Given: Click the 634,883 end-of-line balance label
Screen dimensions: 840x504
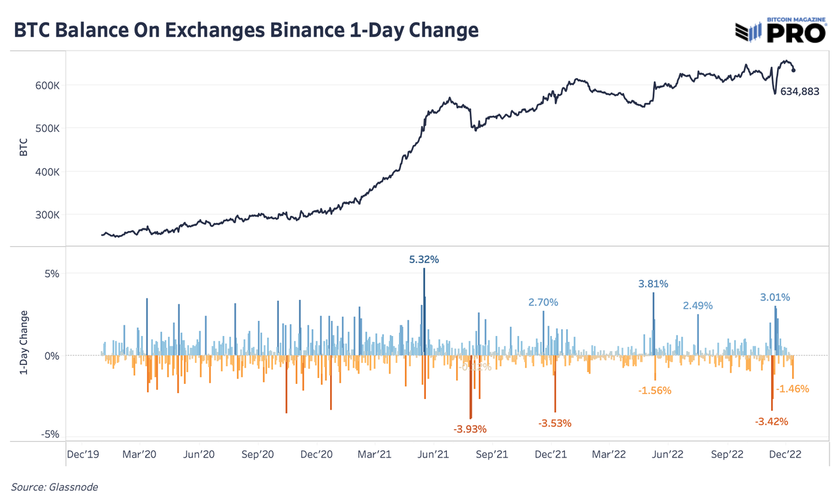Looking at the screenshot, I should 799,92.
